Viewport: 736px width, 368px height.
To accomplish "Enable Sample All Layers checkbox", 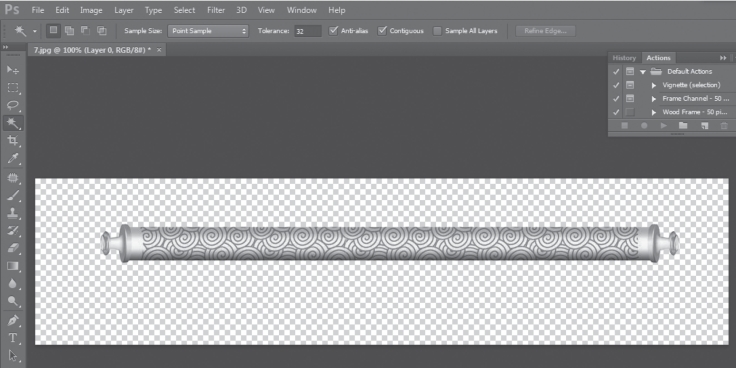I will click(437, 31).
